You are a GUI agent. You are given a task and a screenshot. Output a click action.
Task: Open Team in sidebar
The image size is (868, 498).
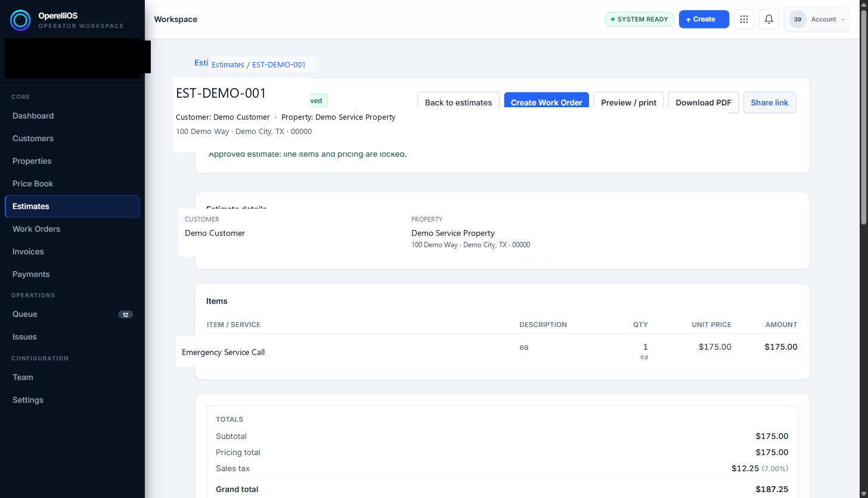pos(72,377)
